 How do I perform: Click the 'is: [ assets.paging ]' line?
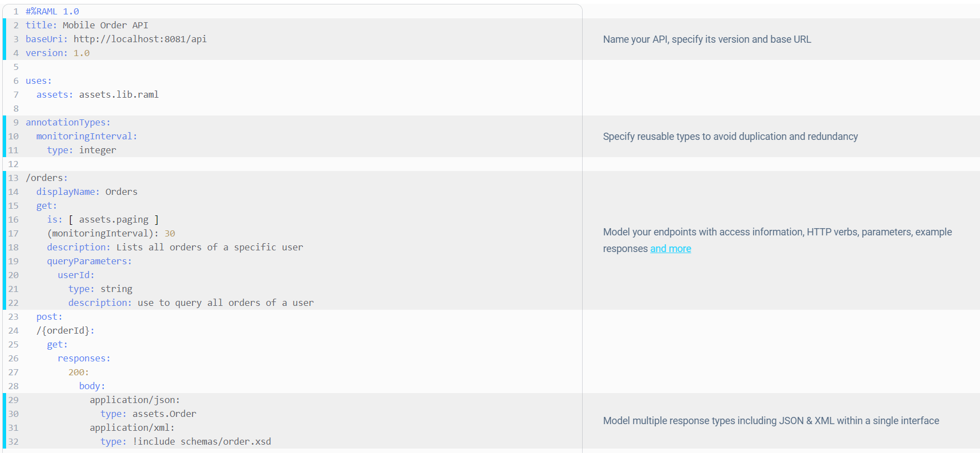[x=103, y=220]
